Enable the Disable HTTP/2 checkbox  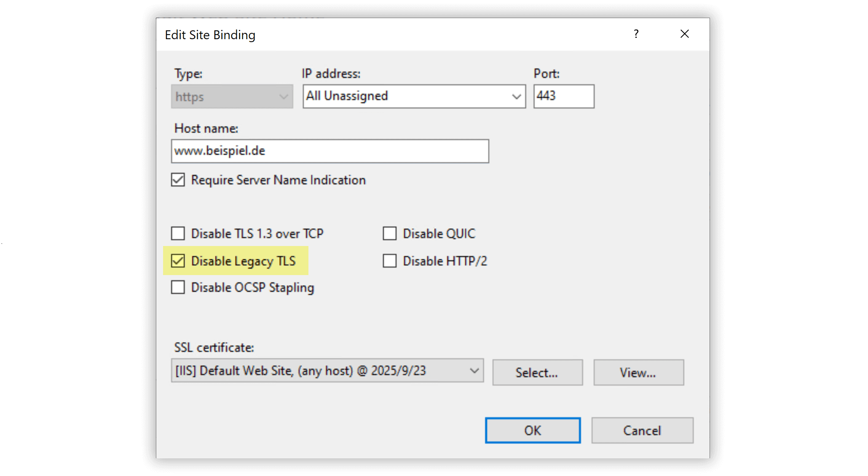point(389,261)
